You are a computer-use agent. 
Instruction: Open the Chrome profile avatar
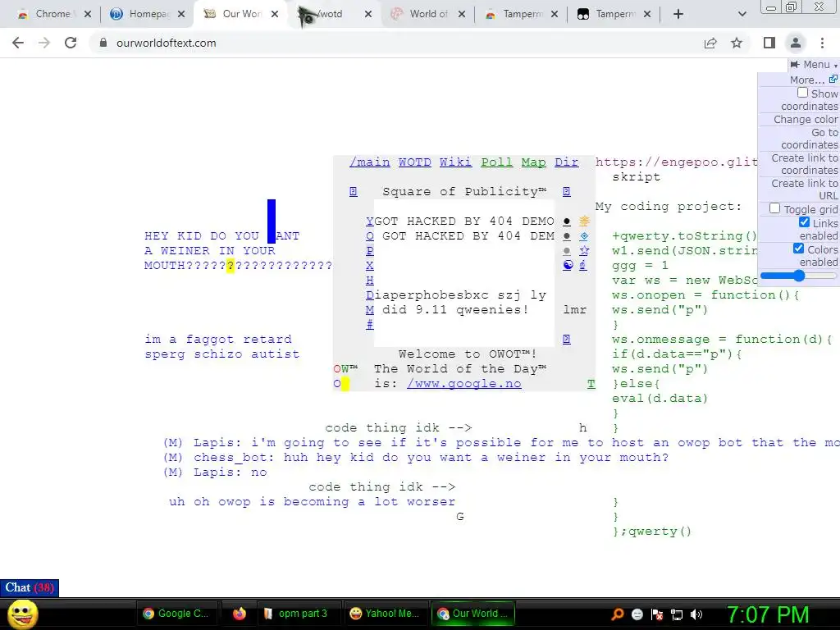coord(796,43)
